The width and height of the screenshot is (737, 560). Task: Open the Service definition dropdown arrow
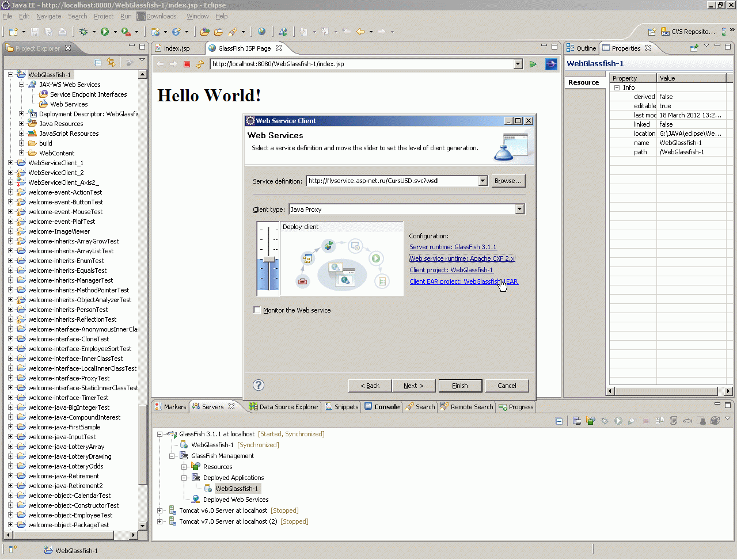pyautogui.click(x=483, y=181)
